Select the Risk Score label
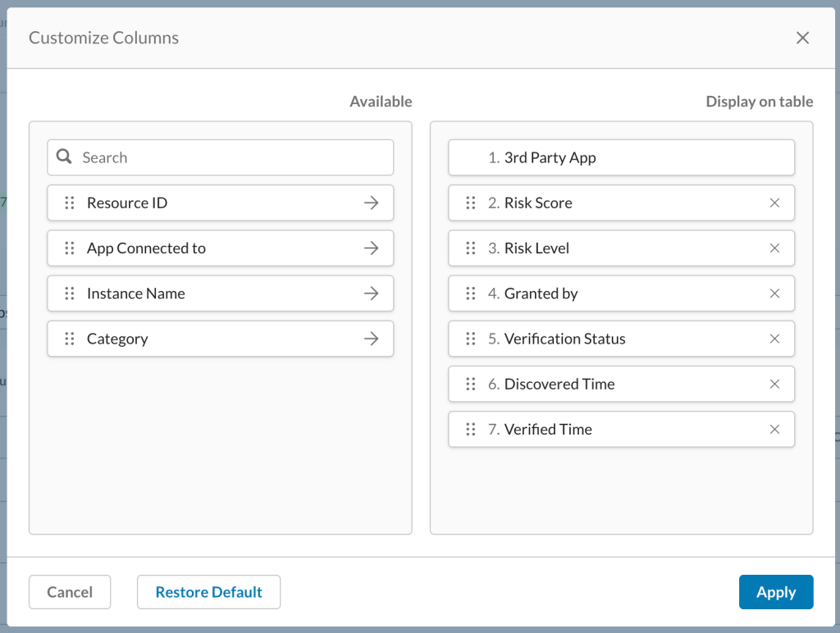The image size is (840, 633). click(538, 203)
